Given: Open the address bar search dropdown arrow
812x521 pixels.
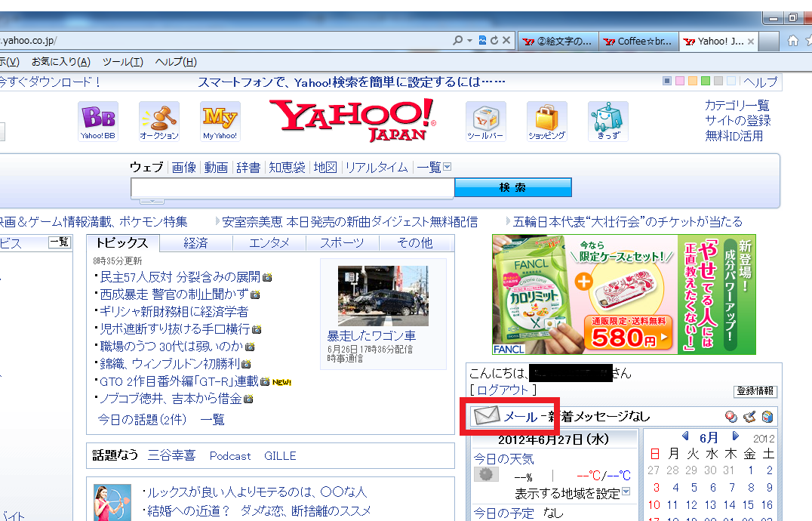Looking at the screenshot, I should (x=469, y=40).
